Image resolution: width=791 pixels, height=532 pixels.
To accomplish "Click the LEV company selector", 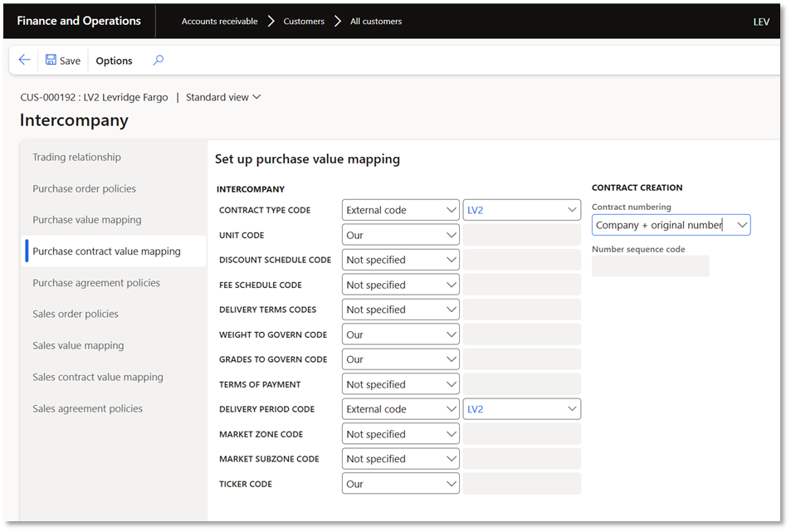I will (760, 22).
